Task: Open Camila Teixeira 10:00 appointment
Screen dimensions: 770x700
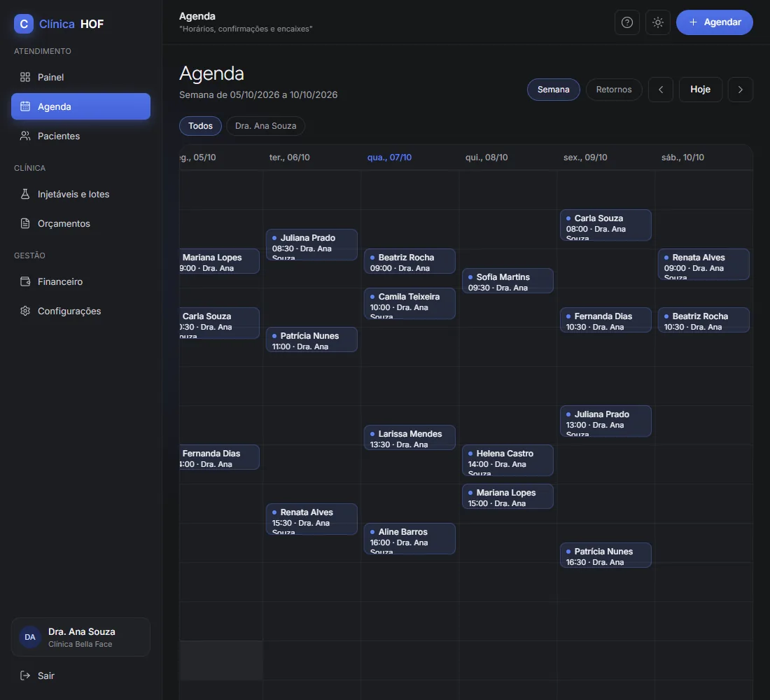Action: click(x=409, y=304)
